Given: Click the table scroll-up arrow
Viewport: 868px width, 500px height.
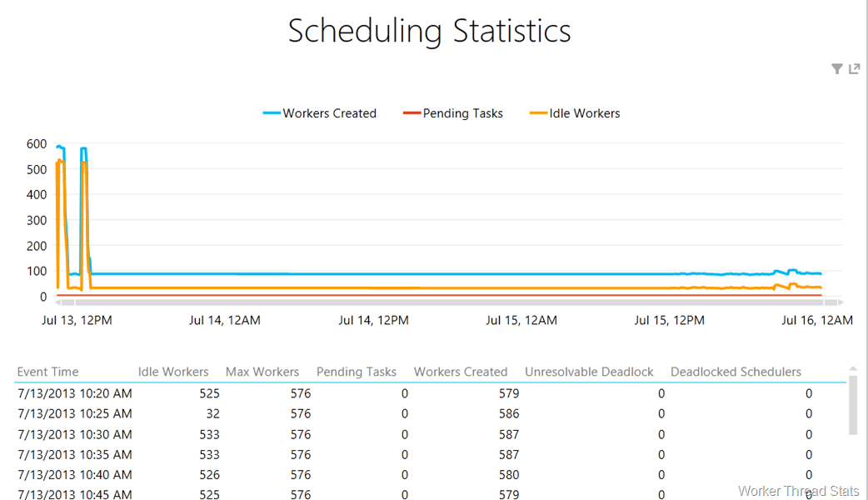Looking at the screenshot, I should [852, 367].
